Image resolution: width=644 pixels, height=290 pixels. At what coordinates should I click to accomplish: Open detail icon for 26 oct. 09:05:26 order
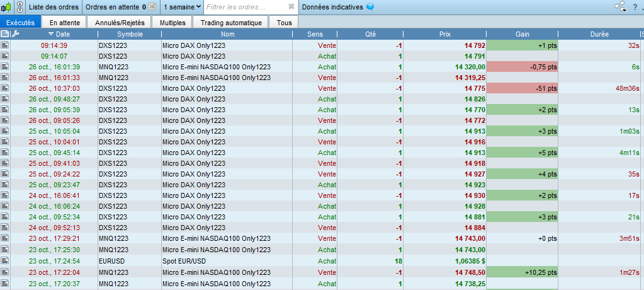(x=5, y=120)
